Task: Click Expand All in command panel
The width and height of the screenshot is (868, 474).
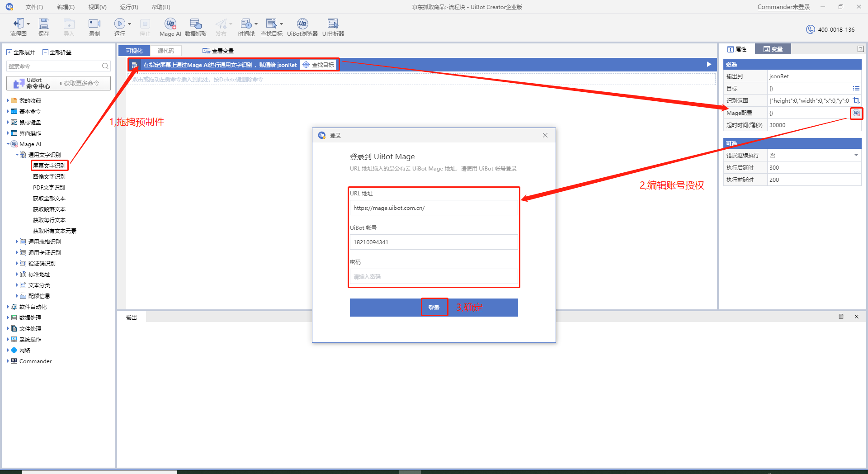Action: [x=21, y=52]
